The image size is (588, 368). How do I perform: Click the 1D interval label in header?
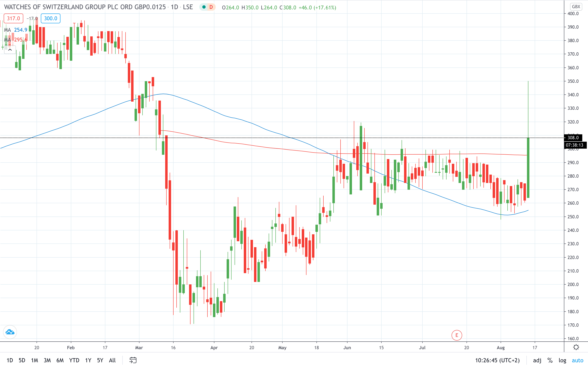[174, 7]
